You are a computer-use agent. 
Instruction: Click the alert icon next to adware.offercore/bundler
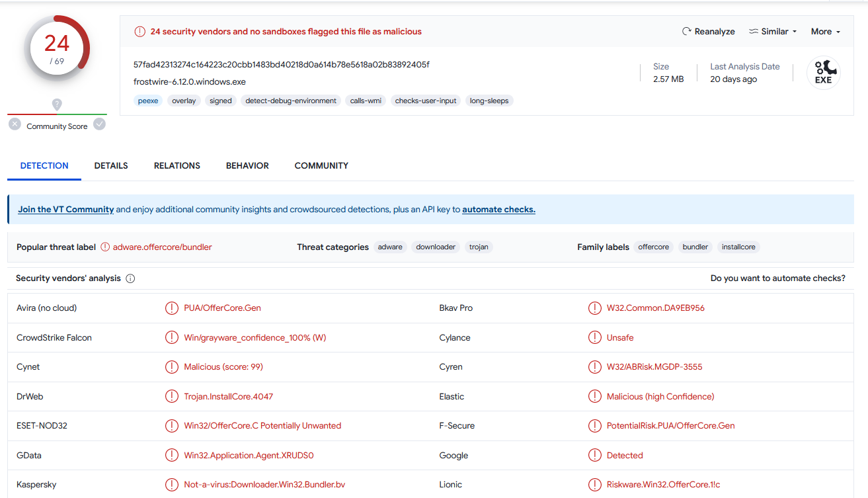(x=105, y=247)
